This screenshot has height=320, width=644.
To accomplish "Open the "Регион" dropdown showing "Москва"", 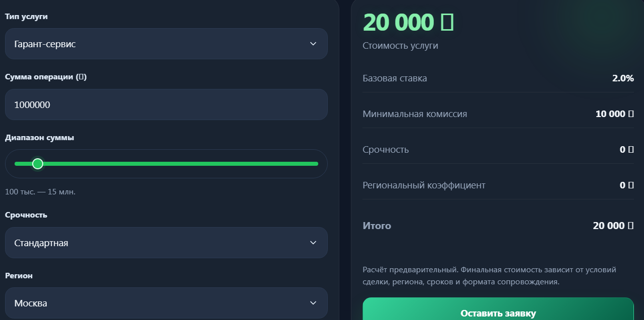I will [166, 303].
